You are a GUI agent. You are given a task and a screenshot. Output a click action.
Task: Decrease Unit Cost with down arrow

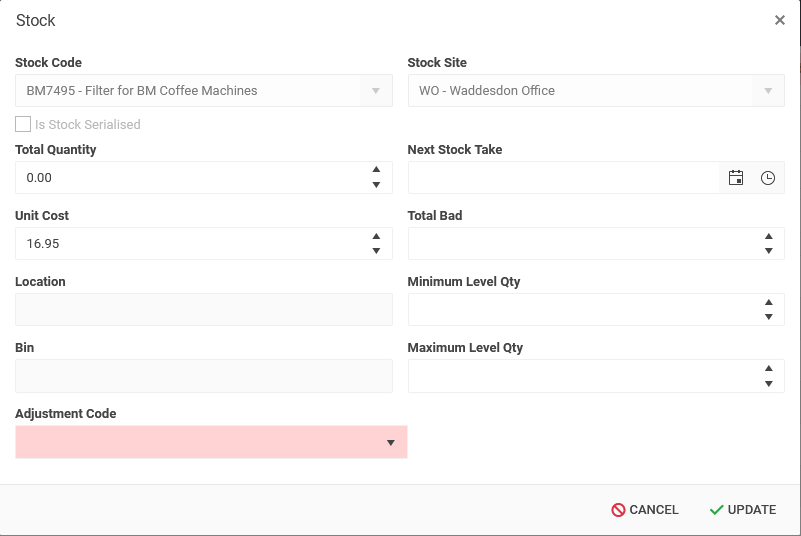pos(376,251)
